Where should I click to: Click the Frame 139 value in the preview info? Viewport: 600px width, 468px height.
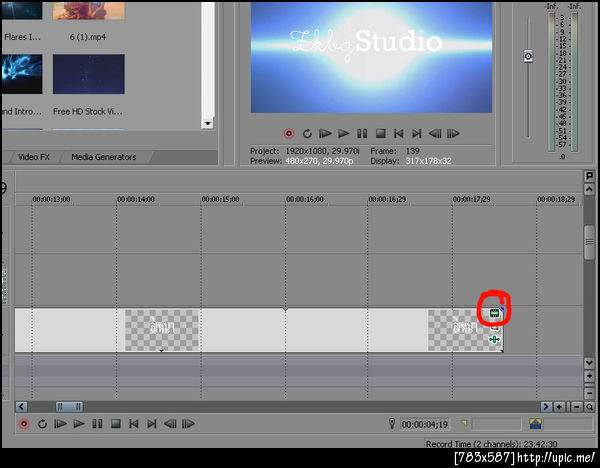coord(412,151)
